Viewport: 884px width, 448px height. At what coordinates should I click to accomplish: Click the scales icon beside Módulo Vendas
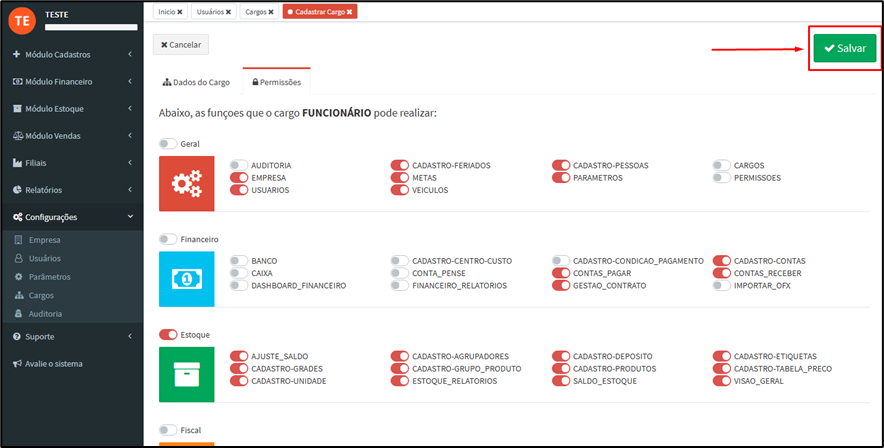click(x=18, y=136)
